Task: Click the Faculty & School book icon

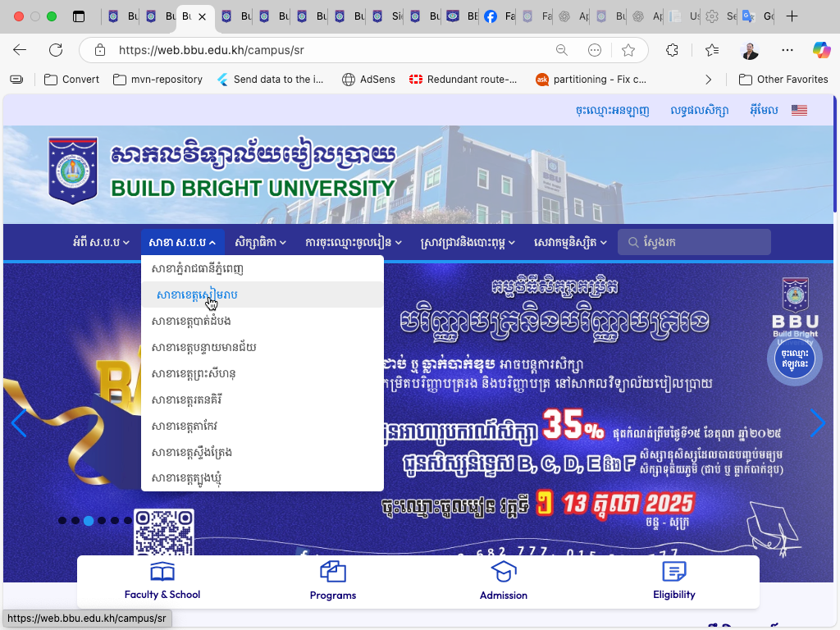Action: click(x=162, y=572)
